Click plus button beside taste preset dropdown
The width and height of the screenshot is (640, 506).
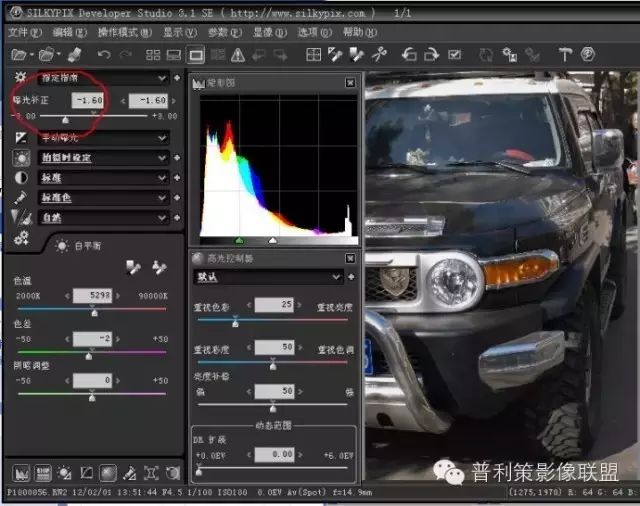pos(177,78)
